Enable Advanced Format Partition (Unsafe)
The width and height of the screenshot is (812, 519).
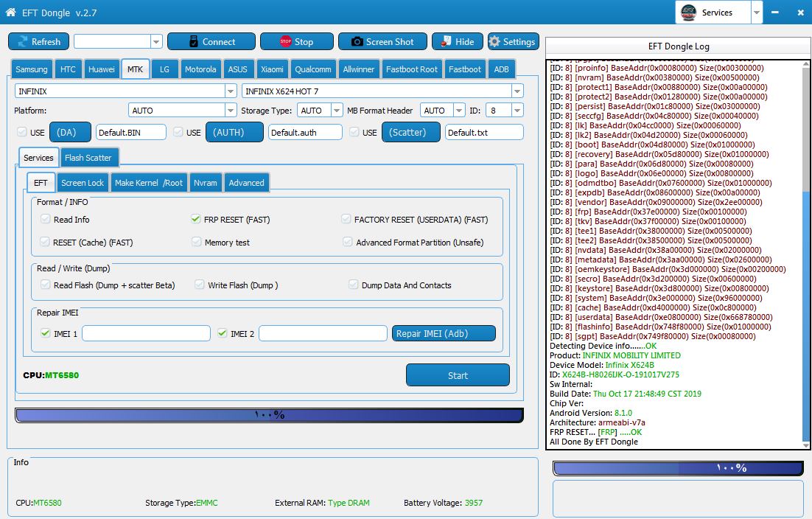point(348,242)
